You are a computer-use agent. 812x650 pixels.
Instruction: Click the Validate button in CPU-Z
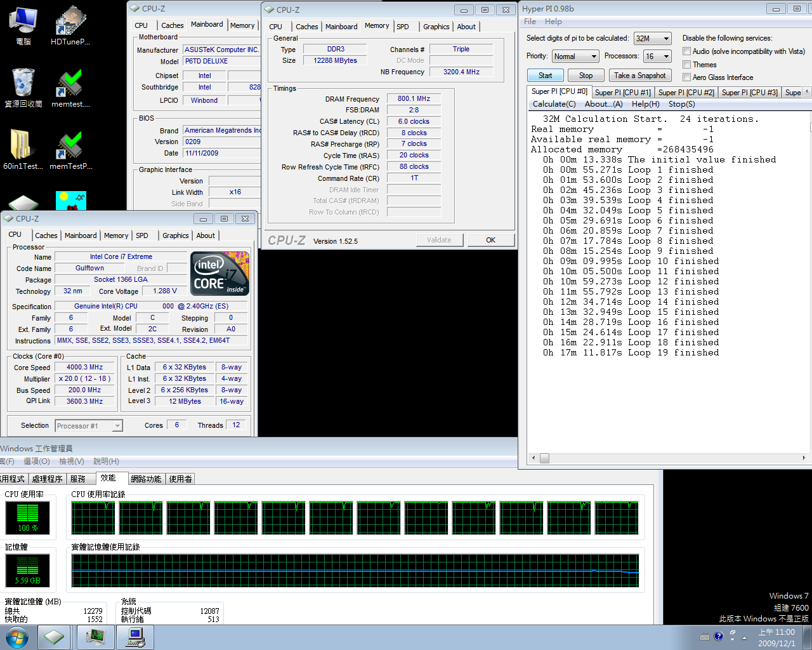(439, 240)
